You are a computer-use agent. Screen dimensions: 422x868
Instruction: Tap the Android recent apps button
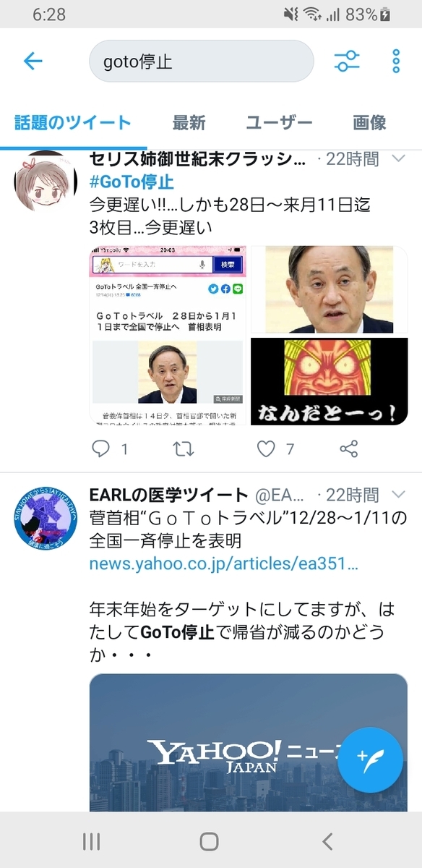click(92, 841)
